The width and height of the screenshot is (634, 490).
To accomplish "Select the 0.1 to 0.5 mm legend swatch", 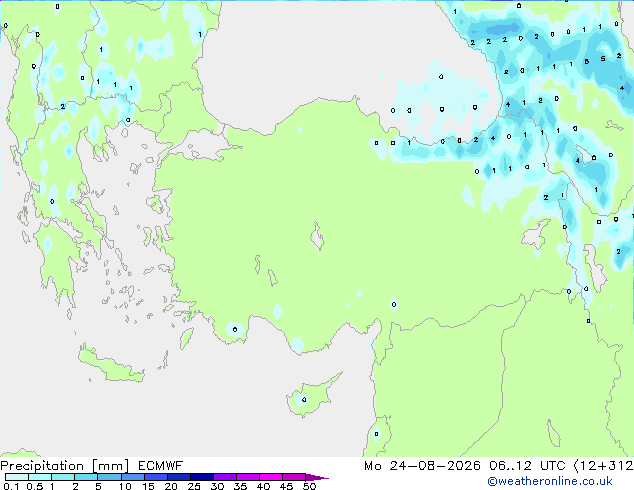I will (x=17, y=477).
